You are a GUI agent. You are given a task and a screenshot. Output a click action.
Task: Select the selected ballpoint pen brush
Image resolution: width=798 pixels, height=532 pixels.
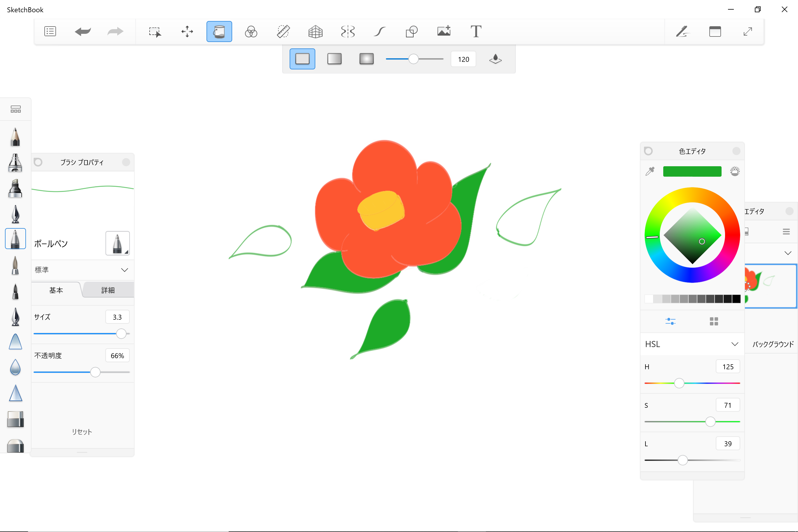coord(16,239)
